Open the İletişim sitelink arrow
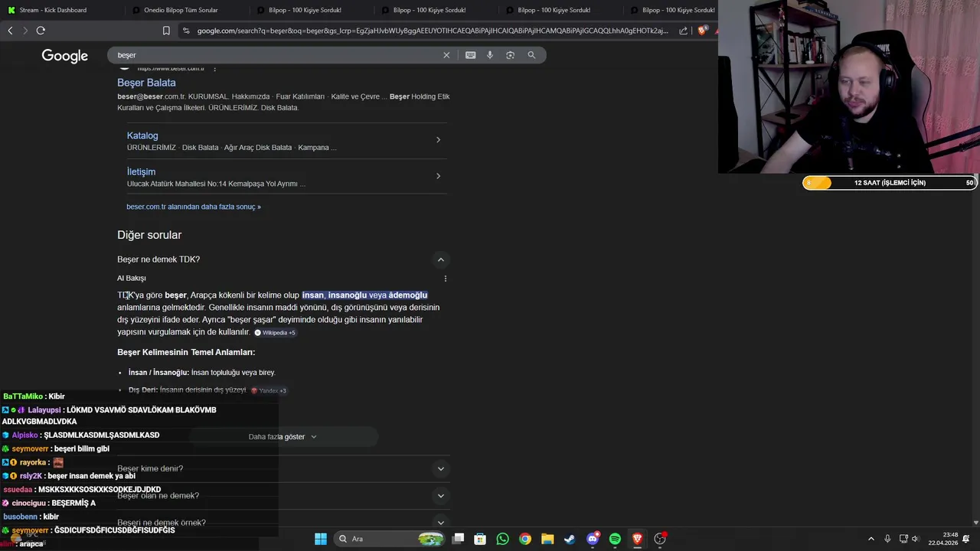The image size is (980, 551). [x=438, y=176]
